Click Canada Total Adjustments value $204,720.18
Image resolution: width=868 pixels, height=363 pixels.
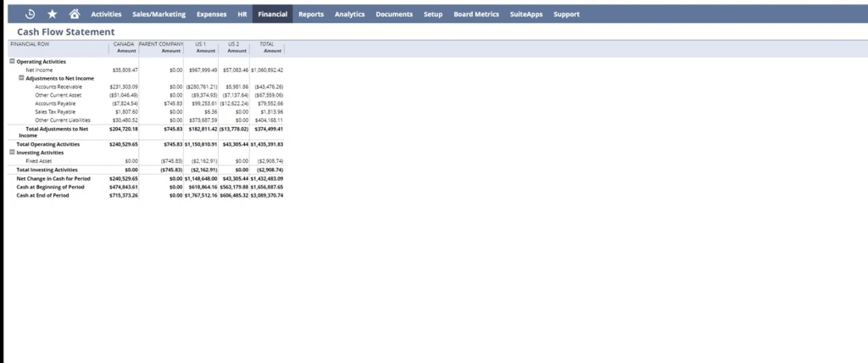tap(124, 129)
